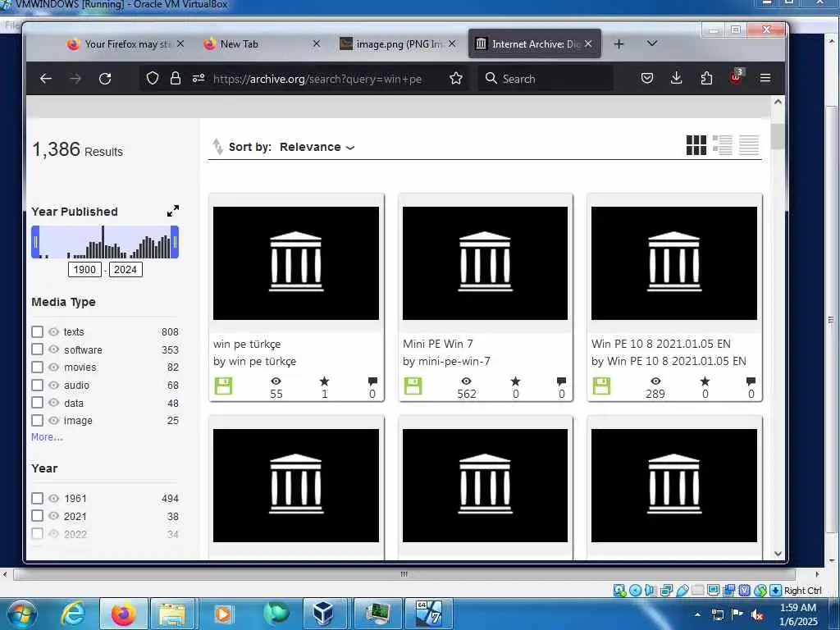Open the Firefox hamburger menu
This screenshot has width=840, height=630.
765,78
